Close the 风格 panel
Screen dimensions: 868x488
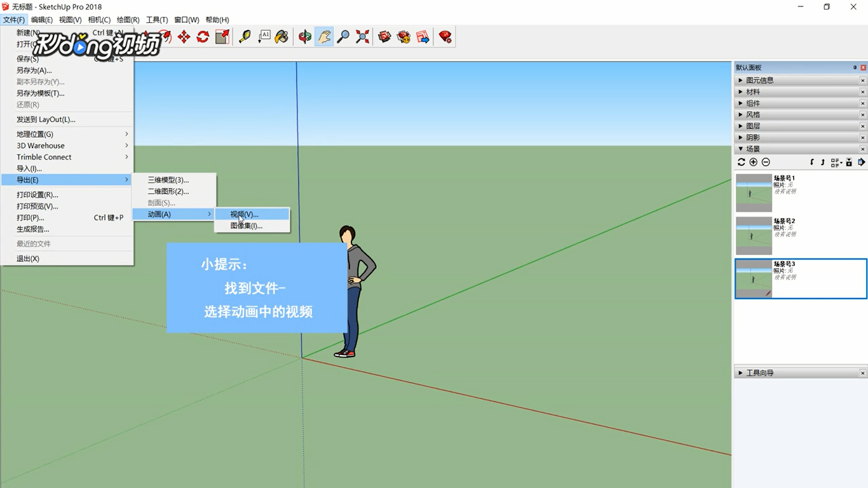[863, 114]
